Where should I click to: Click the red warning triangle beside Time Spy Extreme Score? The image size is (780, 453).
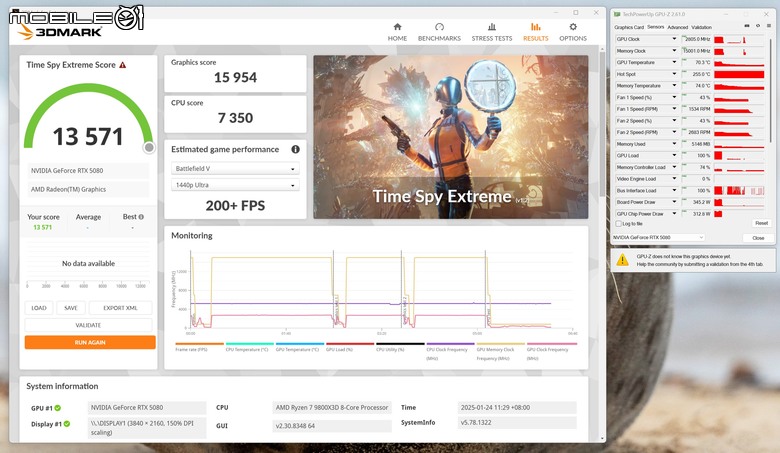pos(122,65)
